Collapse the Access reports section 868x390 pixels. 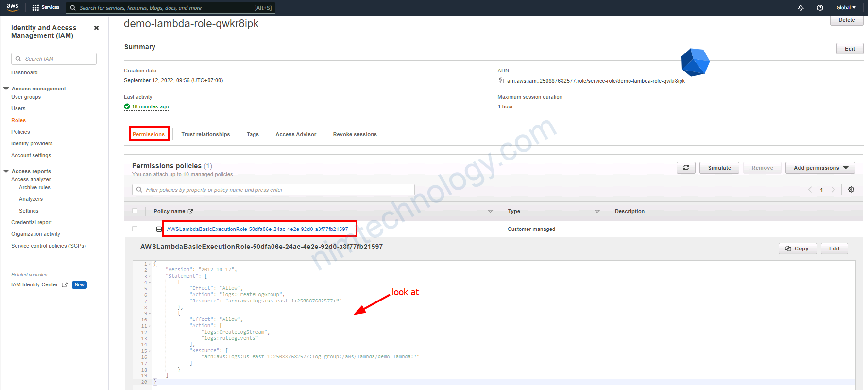click(6, 171)
